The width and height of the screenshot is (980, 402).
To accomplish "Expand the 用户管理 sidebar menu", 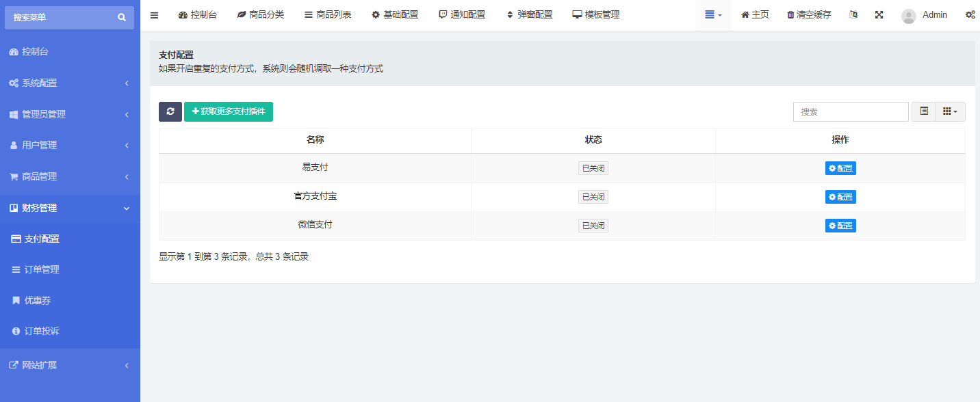I will pyautogui.click(x=69, y=144).
